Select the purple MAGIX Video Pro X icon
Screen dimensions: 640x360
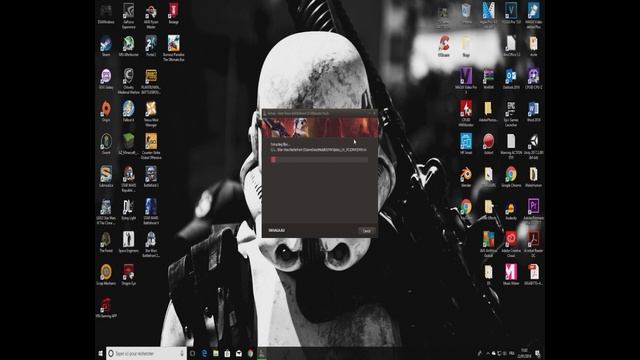pos(466,80)
